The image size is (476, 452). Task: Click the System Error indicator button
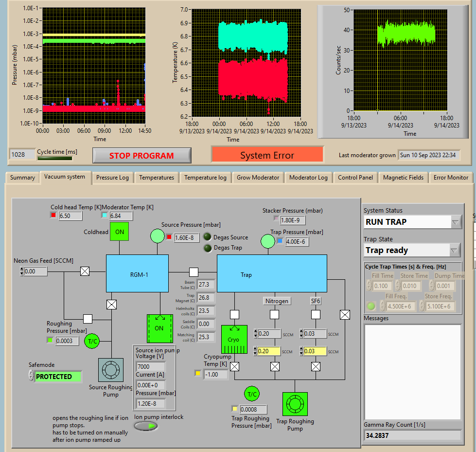(x=267, y=155)
